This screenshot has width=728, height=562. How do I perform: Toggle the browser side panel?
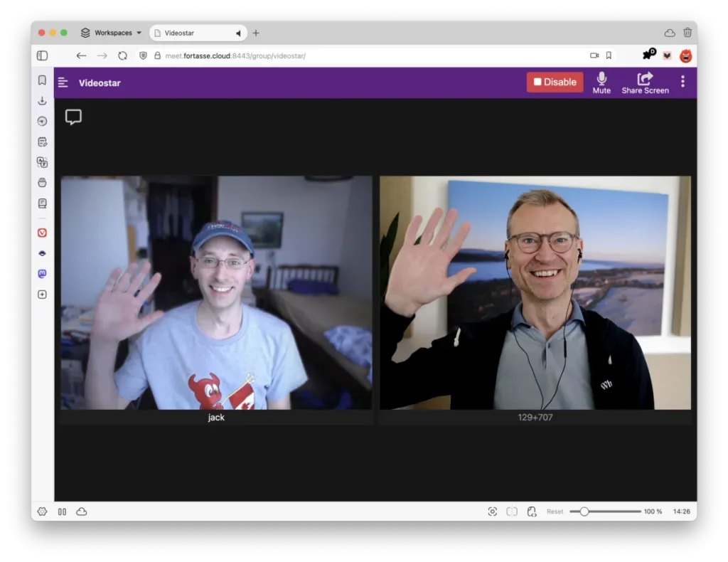tap(43, 55)
